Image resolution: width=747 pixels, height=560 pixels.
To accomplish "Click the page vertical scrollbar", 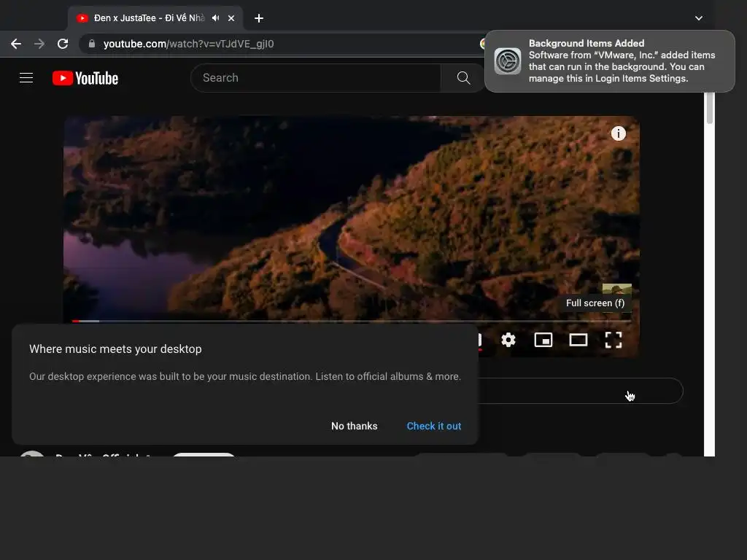I will (x=709, y=108).
